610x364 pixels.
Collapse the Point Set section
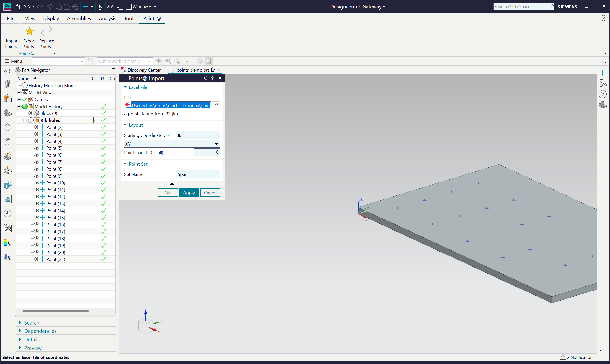125,164
